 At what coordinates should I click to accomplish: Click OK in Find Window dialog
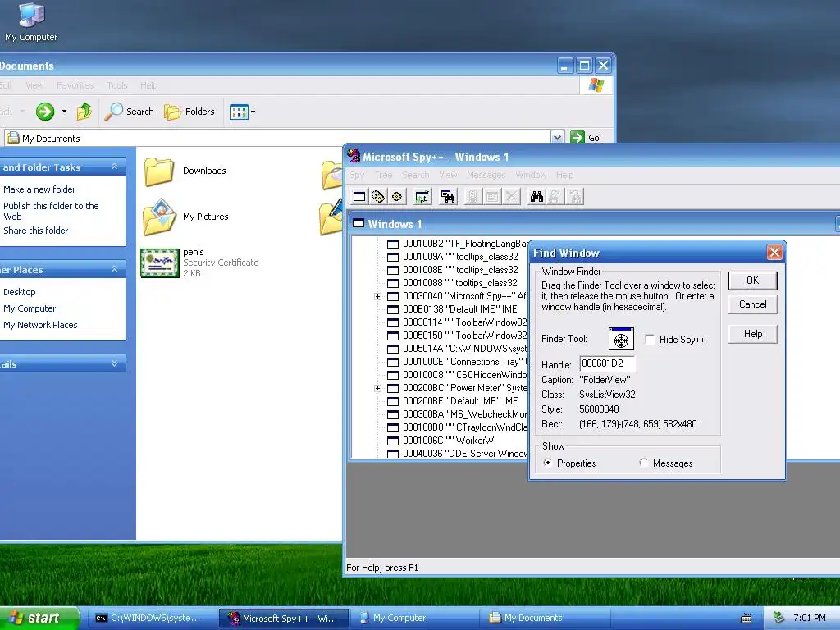(x=753, y=281)
